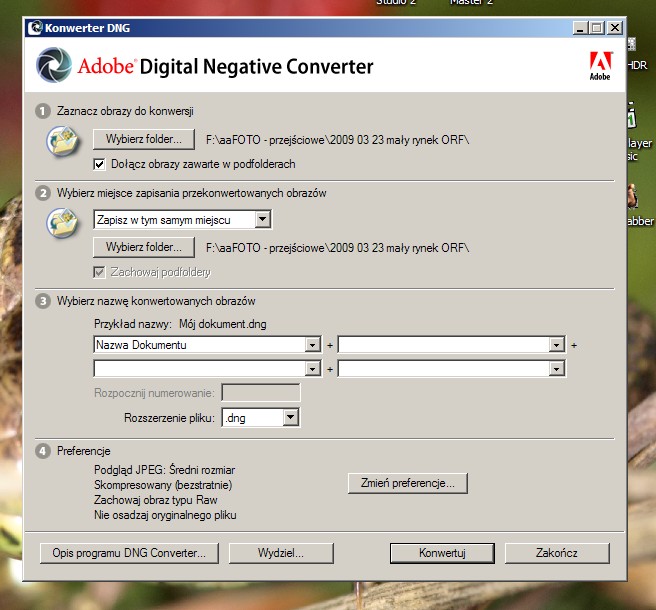Click the destination folder icon in step 2
656x610 pixels.
[x=63, y=223]
